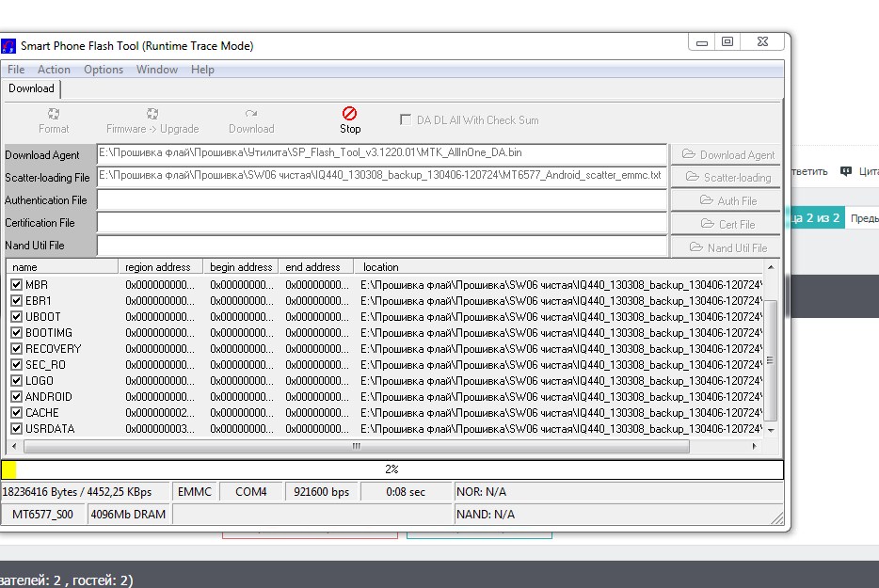The height and width of the screenshot is (588, 879).
Task: Click the Format toolbar icon
Action: tap(54, 114)
